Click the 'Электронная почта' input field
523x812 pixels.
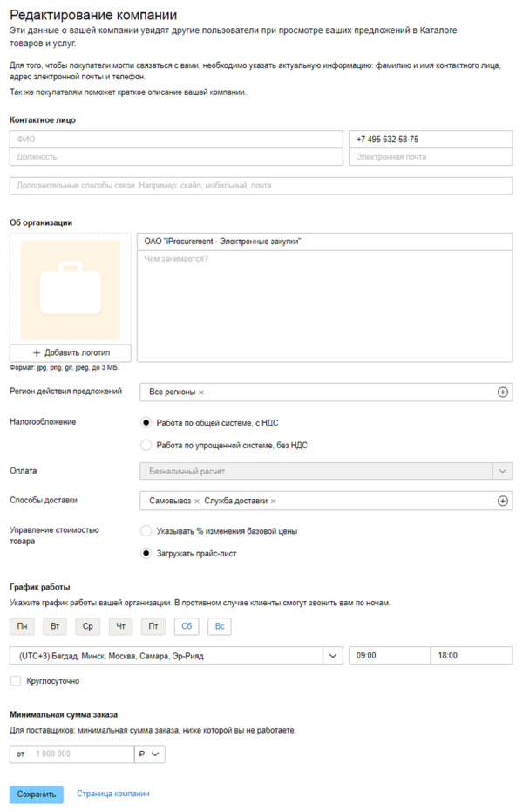coord(431,157)
